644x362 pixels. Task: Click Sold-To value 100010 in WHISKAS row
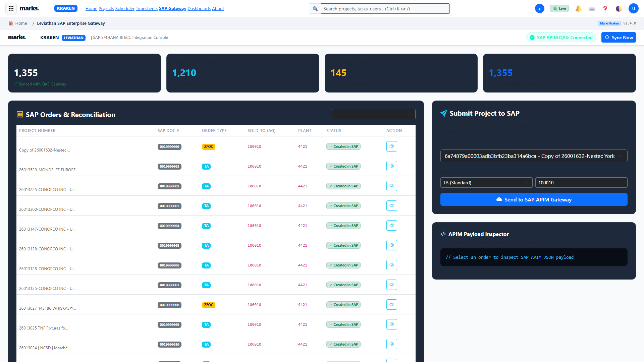[254, 305]
